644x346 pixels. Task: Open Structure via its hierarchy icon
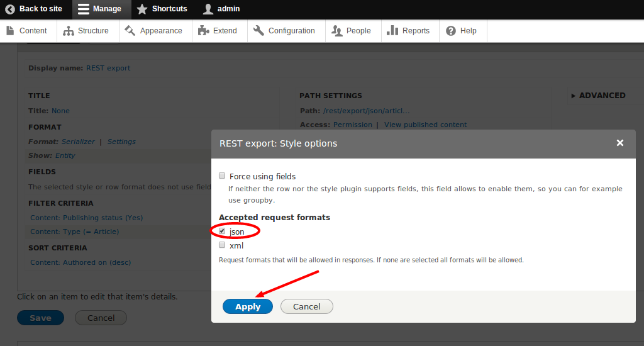pos(68,31)
